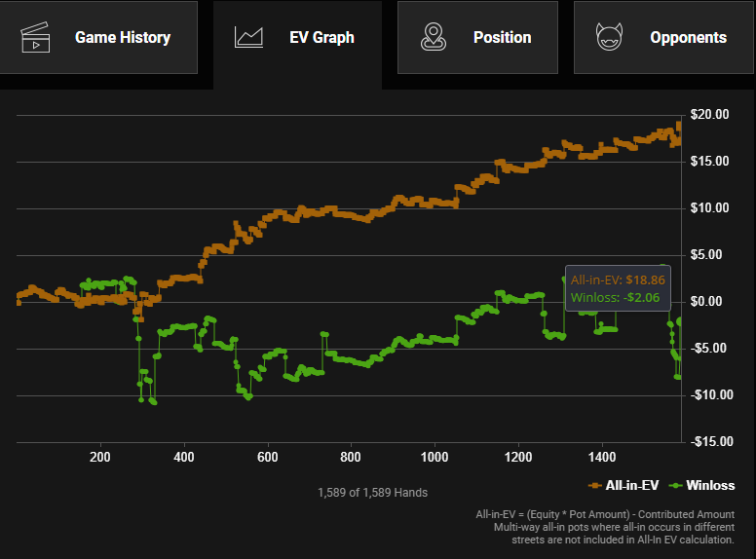Screen dimensions: 756x559
Task: Click the '1,589 of 1,589 Hands' text
Action: 373,493
